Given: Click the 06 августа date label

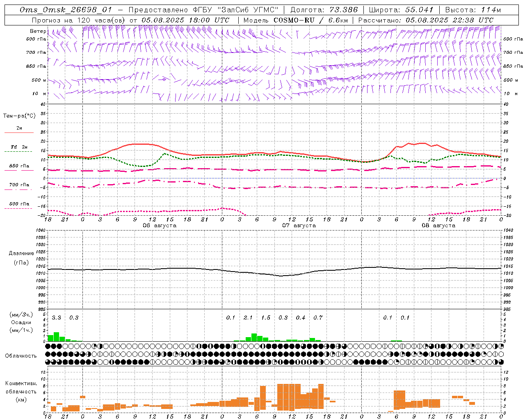Looking at the screenshot, I should pyautogui.click(x=160, y=226).
